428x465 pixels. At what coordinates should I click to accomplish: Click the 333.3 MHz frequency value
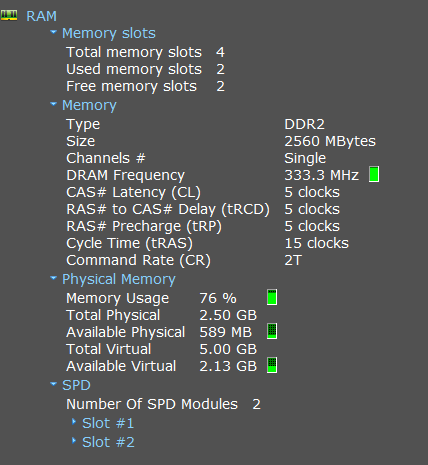[322, 175]
